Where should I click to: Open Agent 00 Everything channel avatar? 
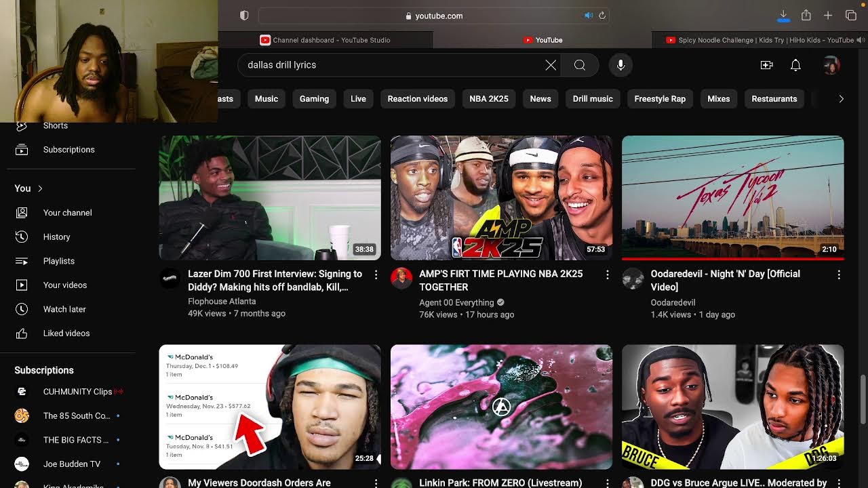tap(401, 279)
